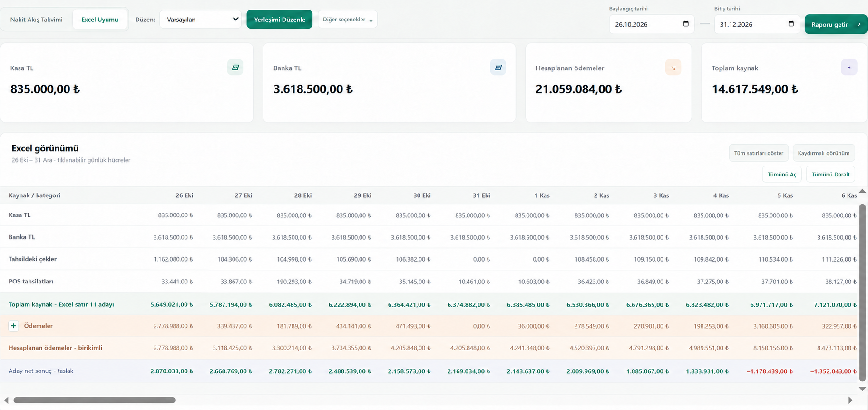
Task: Click the horizontal scrollbar thumb
Action: 94,400
